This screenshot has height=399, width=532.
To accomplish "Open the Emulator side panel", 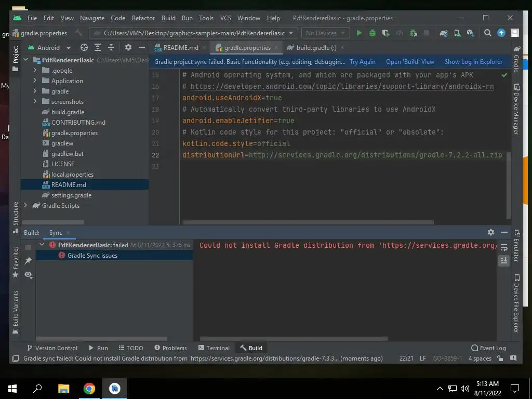I will [516, 246].
